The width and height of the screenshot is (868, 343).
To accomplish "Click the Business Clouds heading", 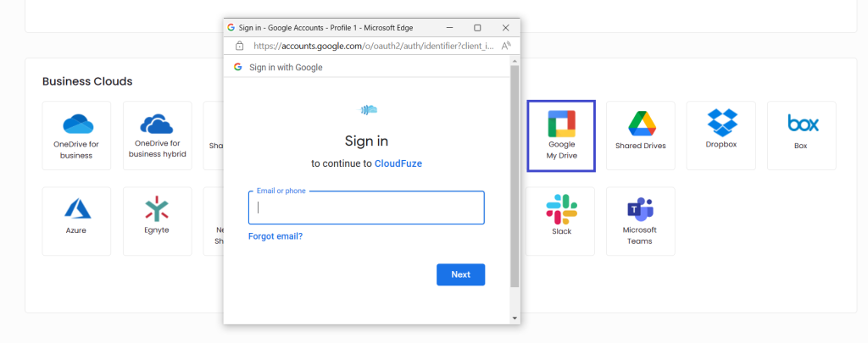I will [x=87, y=81].
